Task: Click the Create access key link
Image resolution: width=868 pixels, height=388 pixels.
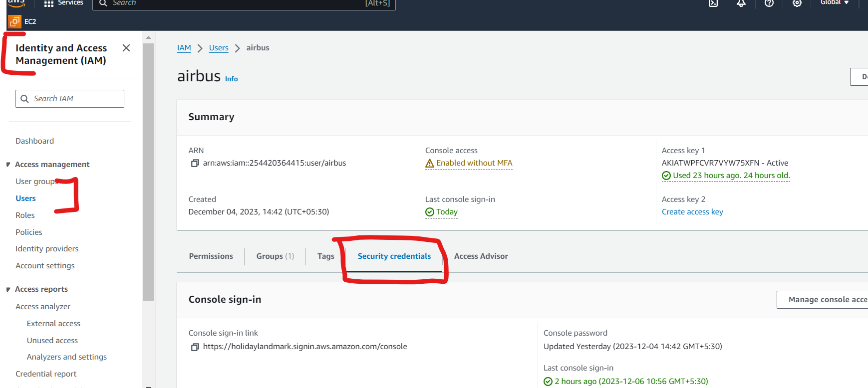Action: coord(692,212)
